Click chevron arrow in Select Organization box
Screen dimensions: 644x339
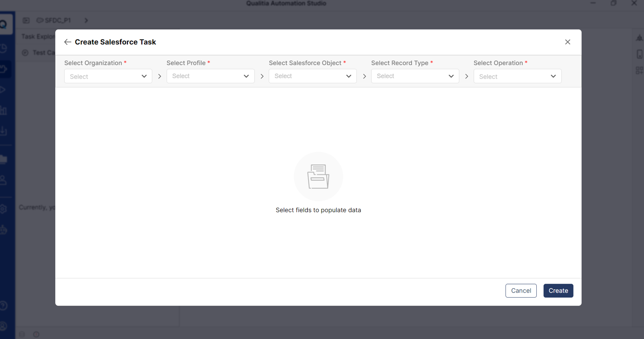(144, 76)
